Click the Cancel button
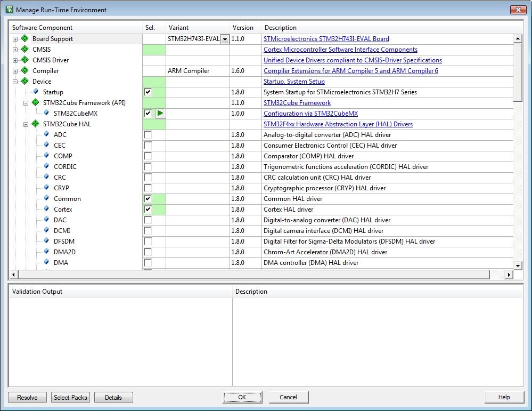The image size is (532, 411). click(289, 397)
